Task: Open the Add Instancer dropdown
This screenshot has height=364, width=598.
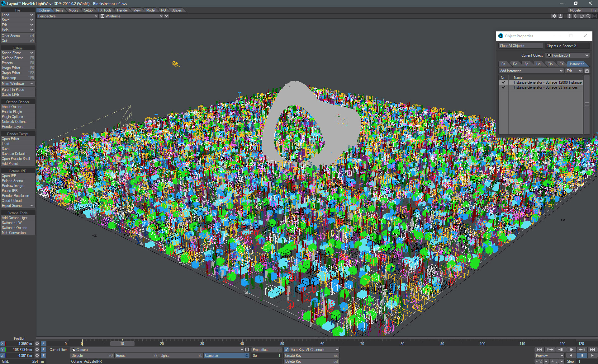Action: click(531, 71)
